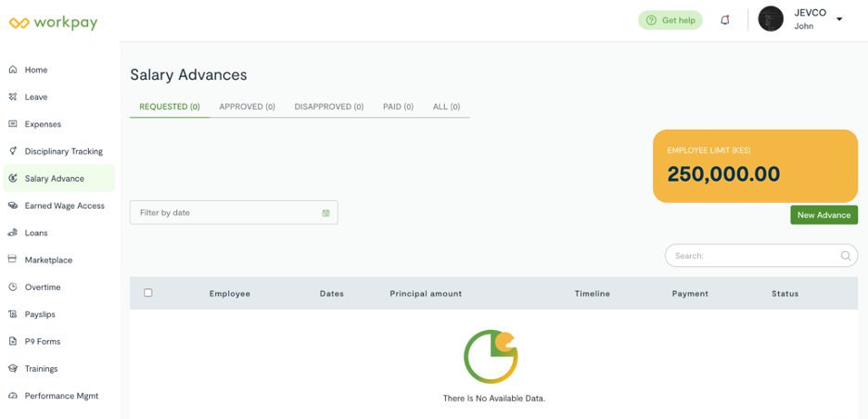Click the P9 Forms document icon

pos(13,341)
